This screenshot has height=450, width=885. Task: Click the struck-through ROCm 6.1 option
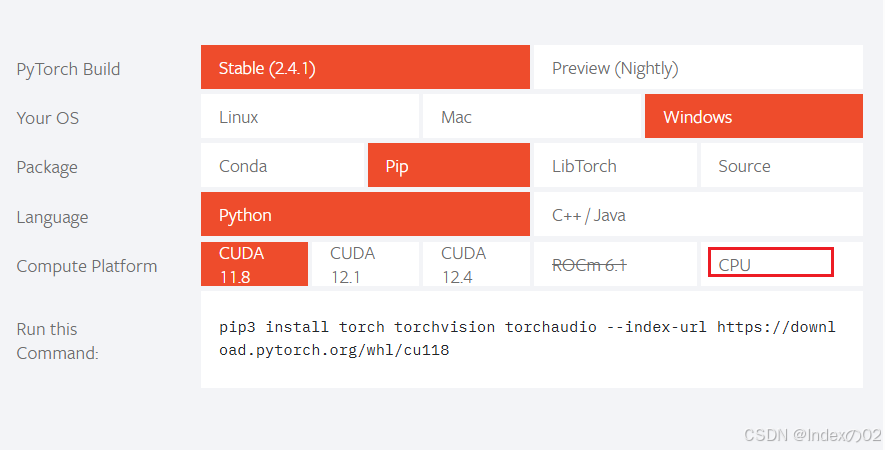point(615,264)
